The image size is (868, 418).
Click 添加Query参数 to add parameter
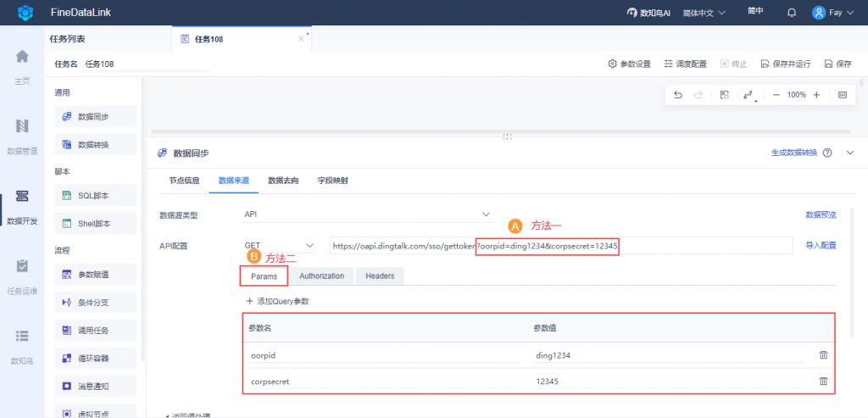pos(277,302)
